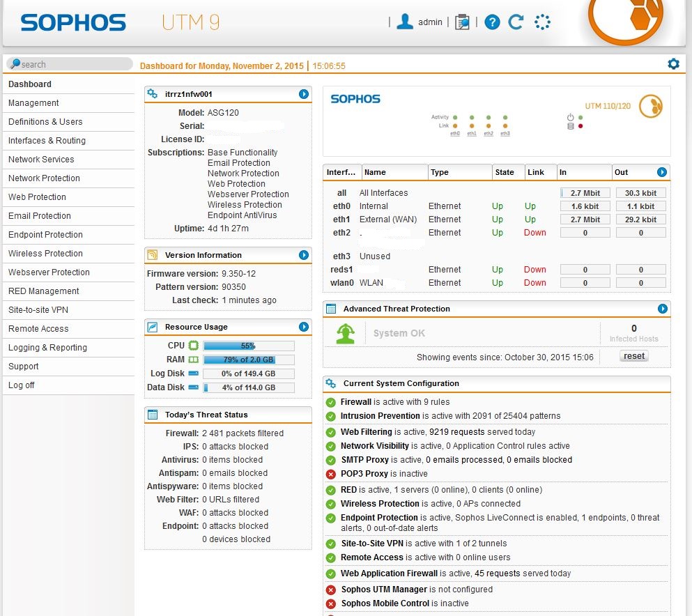Click the eth1 External (WAN) interface row
Screen dimensions: 692x616
(x=497, y=220)
